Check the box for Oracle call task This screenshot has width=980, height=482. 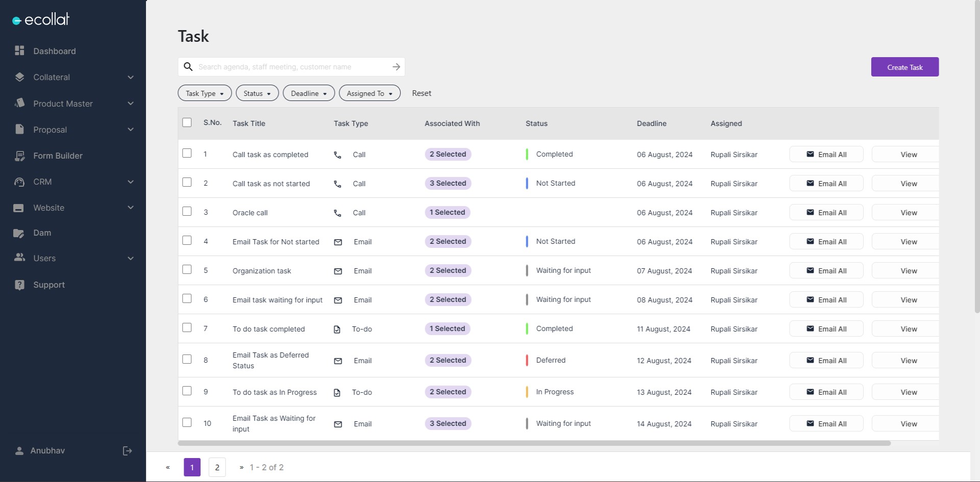point(187,211)
